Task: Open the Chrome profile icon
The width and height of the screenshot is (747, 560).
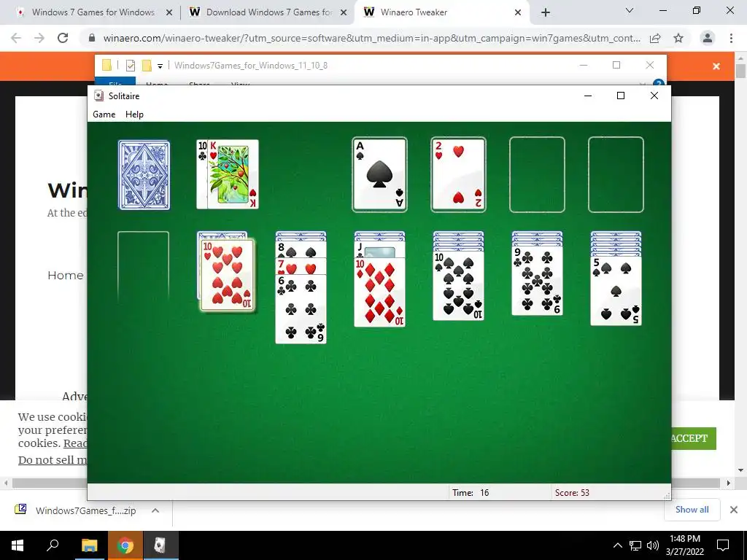Action: (x=708, y=38)
